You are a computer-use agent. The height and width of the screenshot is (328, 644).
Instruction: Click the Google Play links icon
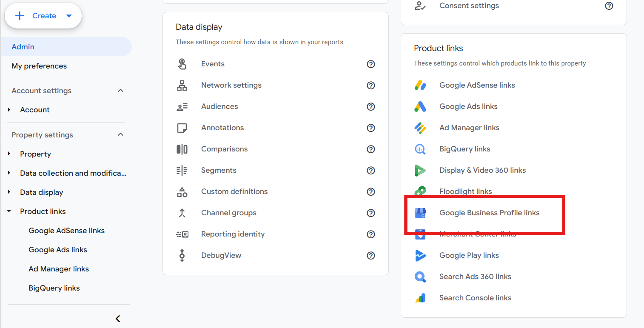[420, 255]
